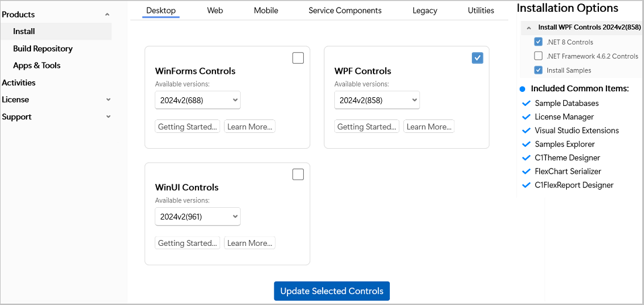Open the Legacy tab

click(x=424, y=11)
